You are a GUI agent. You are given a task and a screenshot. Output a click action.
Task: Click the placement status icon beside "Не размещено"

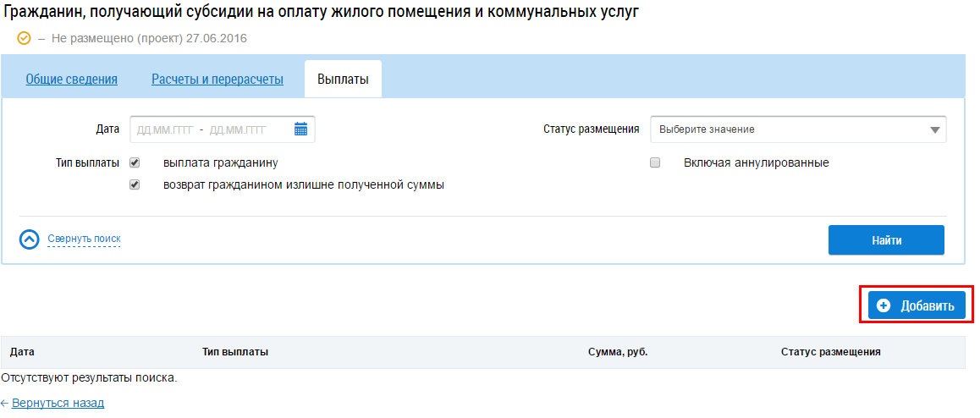click(24, 39)
